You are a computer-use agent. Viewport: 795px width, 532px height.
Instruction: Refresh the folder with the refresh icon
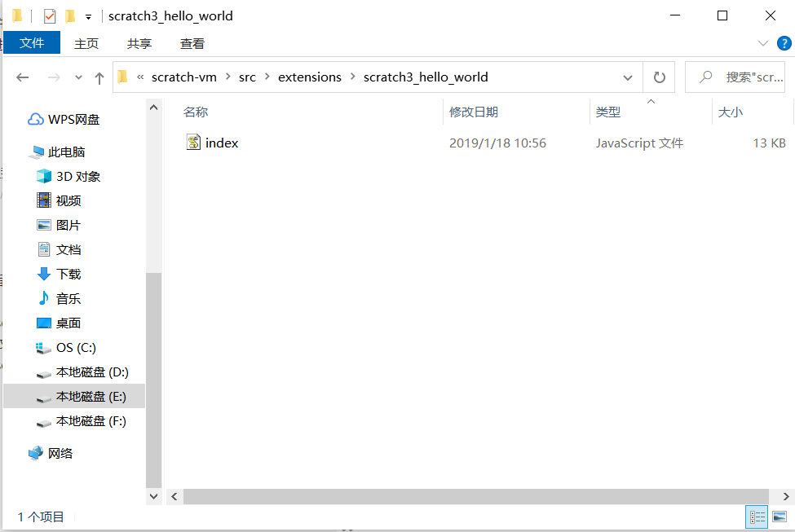pos(659,77)
